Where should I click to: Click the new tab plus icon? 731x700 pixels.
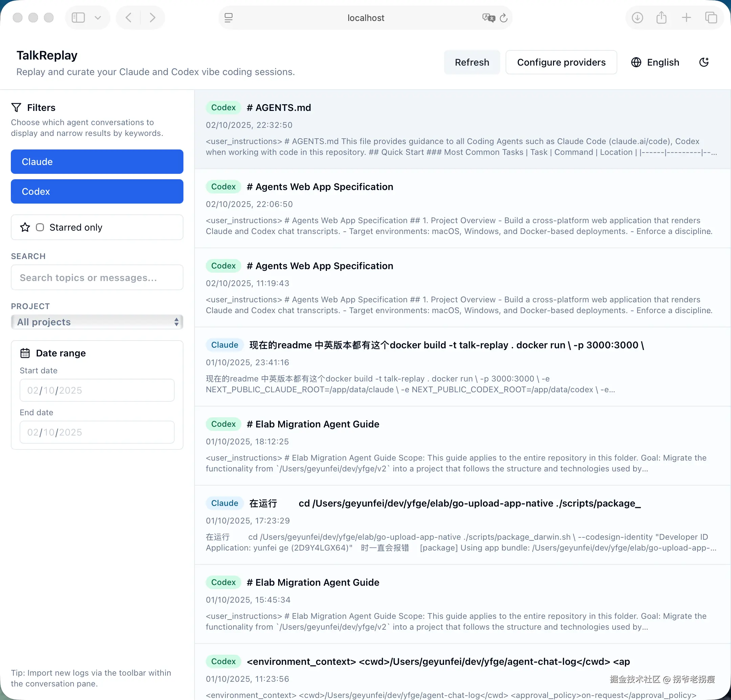pos(686,18)
